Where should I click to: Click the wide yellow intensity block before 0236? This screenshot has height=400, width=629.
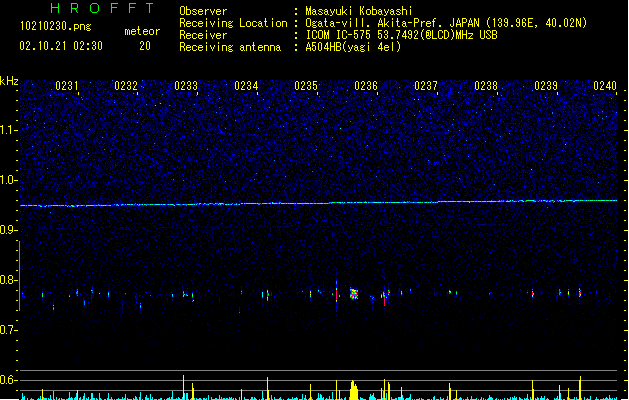(354, 390)
